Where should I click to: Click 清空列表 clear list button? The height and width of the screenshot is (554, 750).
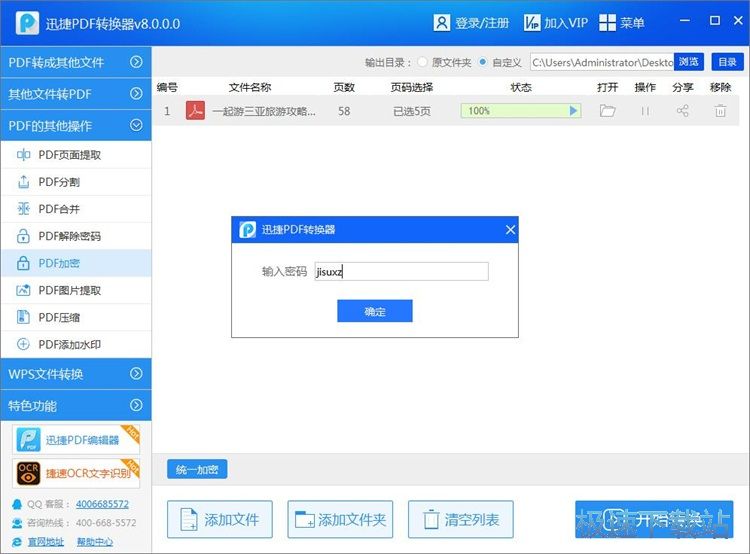click(x=461, y=520)
